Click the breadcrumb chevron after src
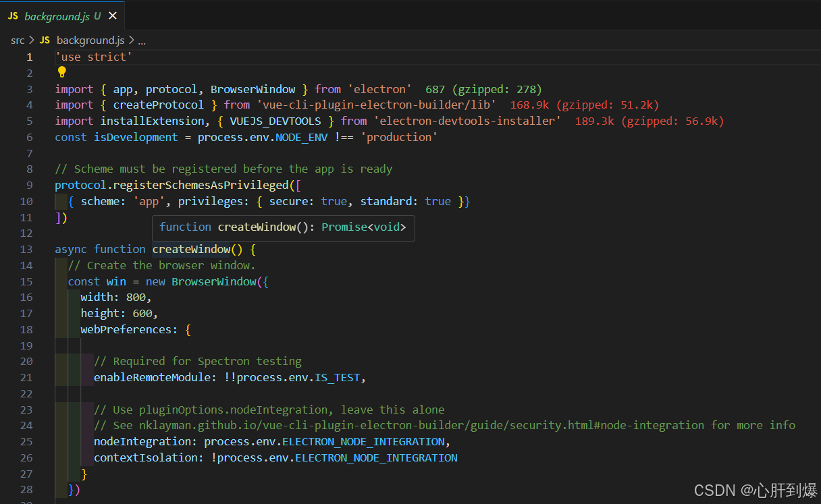Image resolution: width=821 pixels, height=504 pixels. (x=32, y=40)
